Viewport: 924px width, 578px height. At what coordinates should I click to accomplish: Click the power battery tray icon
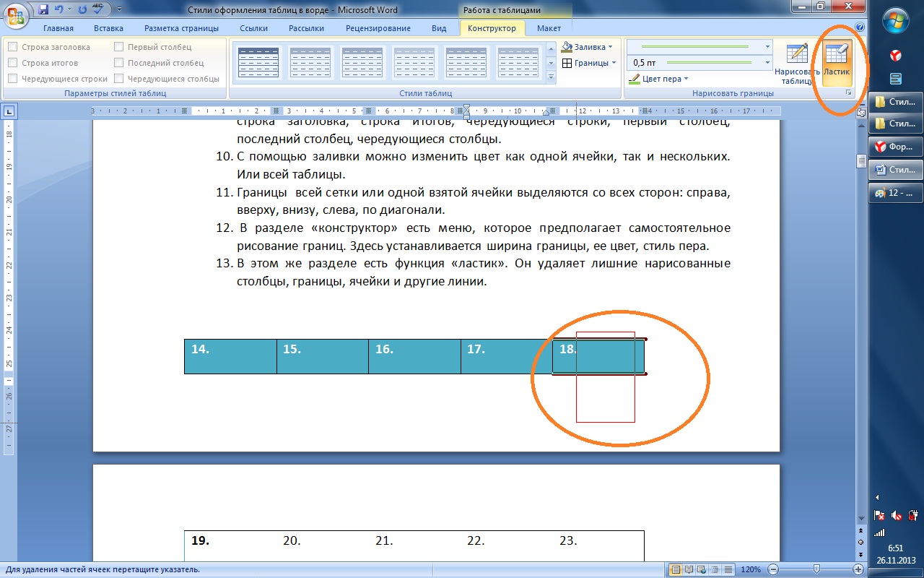912,515
